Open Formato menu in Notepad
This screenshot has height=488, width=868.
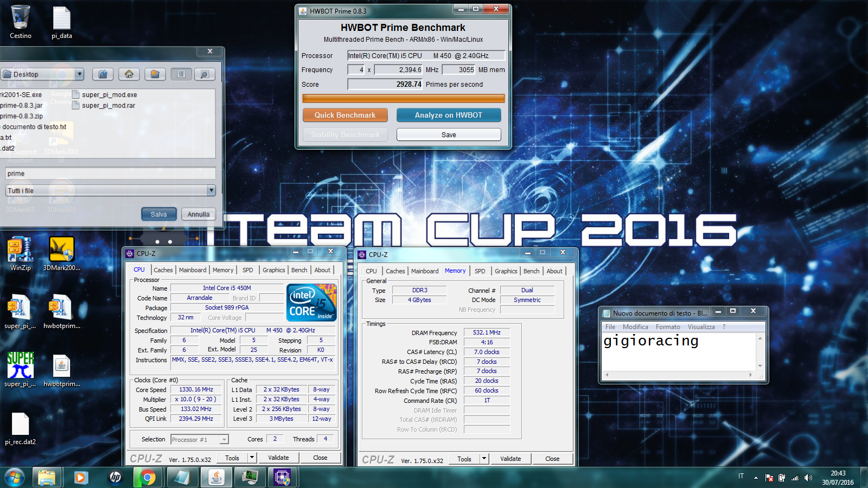[x=668, y=327]
